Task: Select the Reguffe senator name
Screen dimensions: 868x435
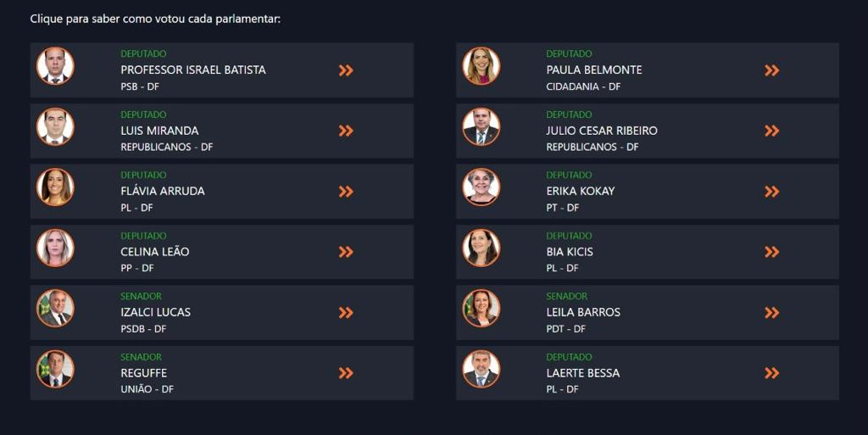Action: pos(144,373)
